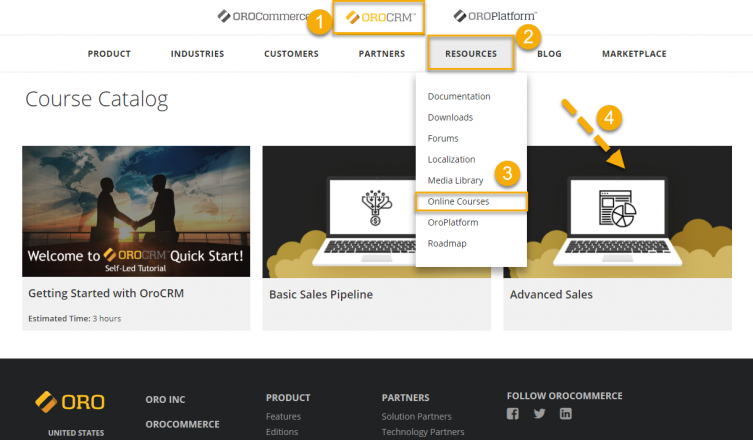Open the Twitter icon in footer

(539, 414)
